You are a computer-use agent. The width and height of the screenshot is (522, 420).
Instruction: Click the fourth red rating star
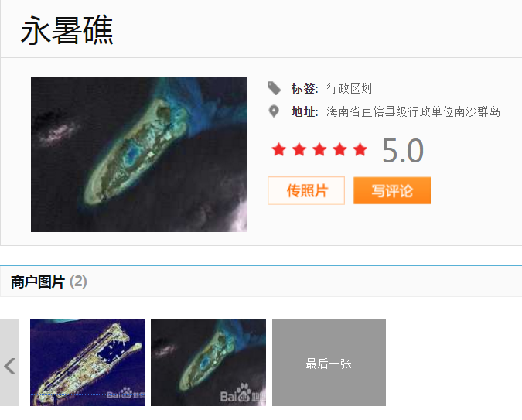point(339,149)
